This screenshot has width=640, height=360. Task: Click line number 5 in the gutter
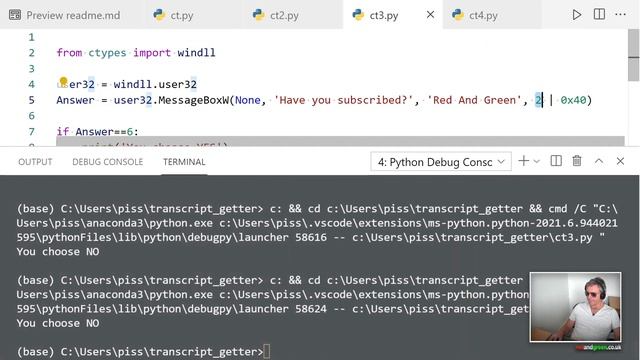31,100
